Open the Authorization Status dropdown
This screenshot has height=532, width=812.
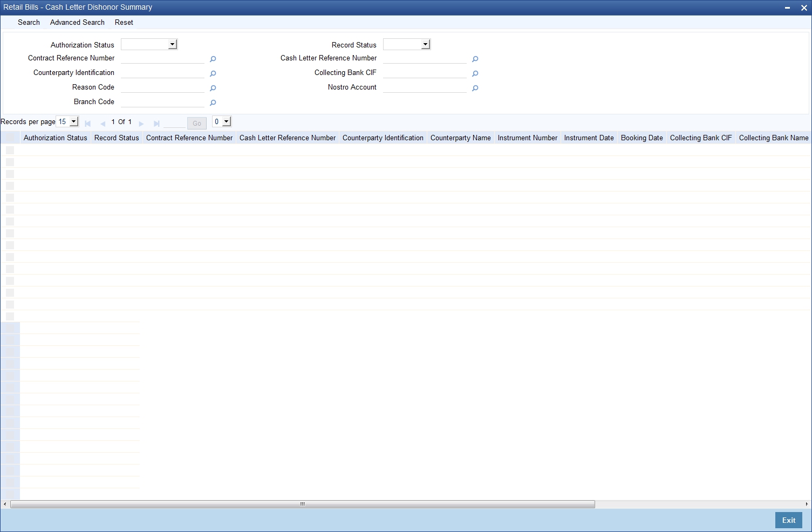tap(149, 44)
